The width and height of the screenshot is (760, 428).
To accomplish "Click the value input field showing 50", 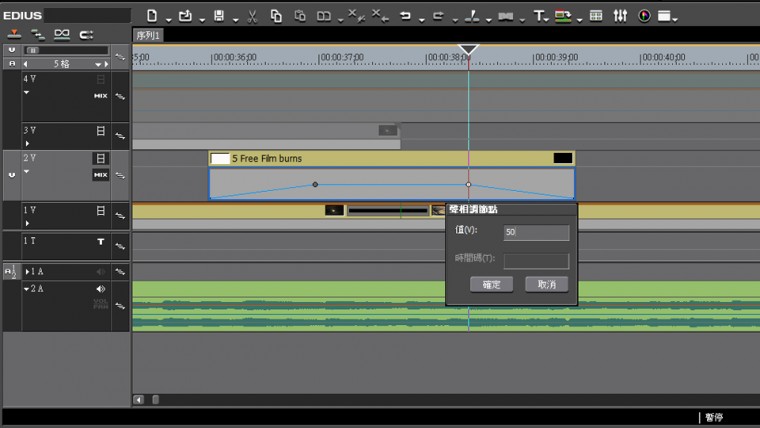I will pyautogui.click(x=536, y=232).
